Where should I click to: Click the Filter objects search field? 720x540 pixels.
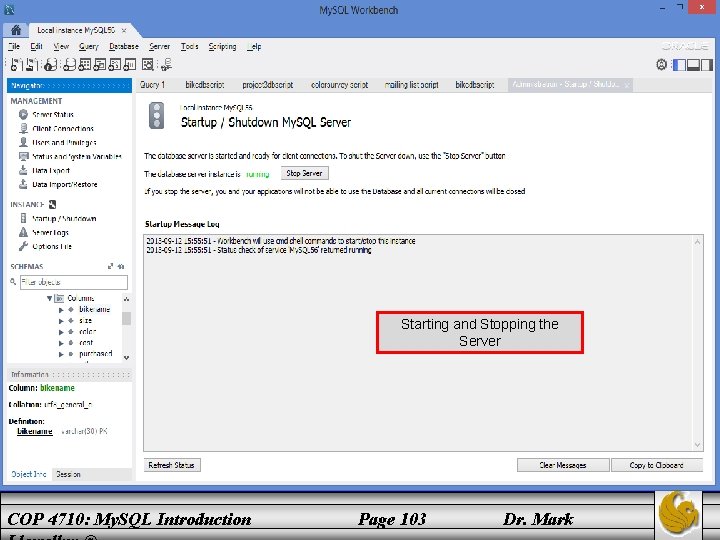tap(73, 282)
